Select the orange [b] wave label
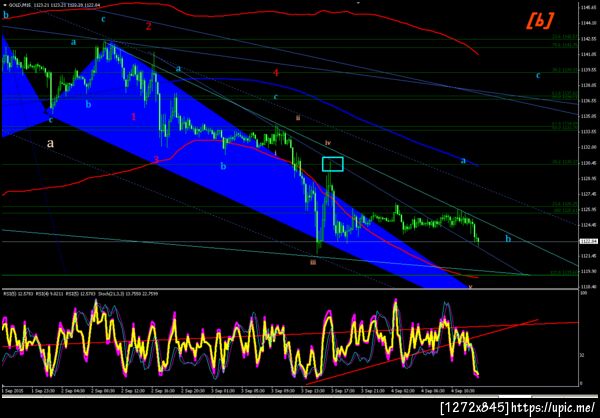Screen dimensions: 600x418 [540, 23]
